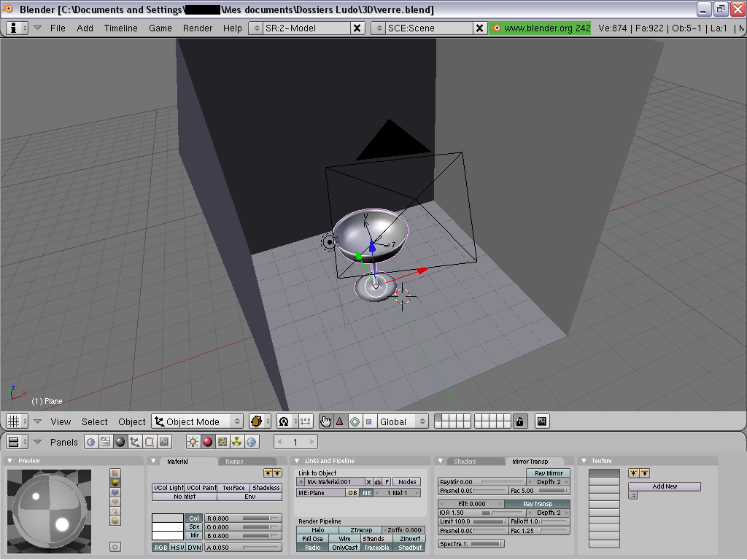This screenshot has height=560, width=747.
Task: Toggle the Shadeless option
Action: pyautogui.click(x=266, y=488)
